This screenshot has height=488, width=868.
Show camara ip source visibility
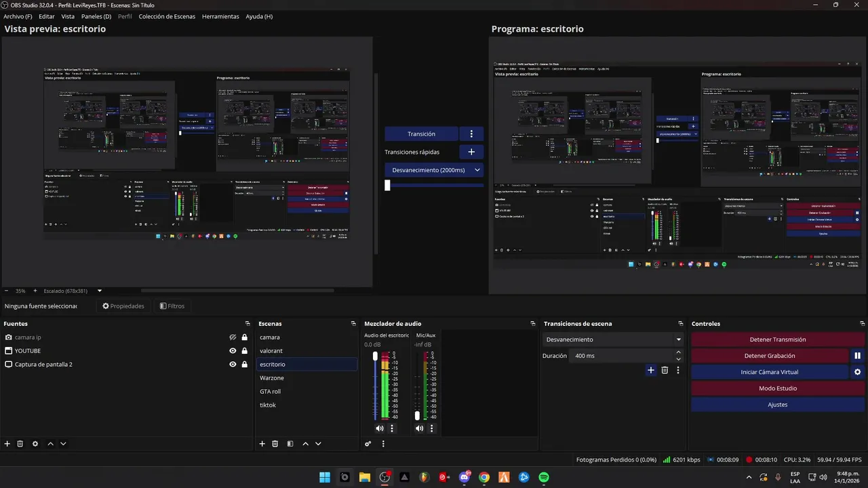coord(233,338)
